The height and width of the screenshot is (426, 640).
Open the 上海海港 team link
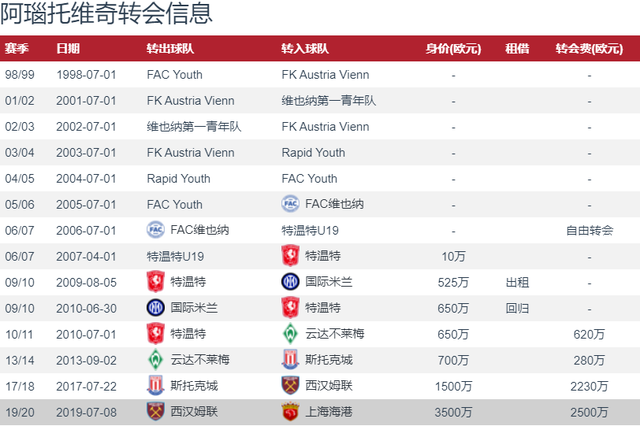click(x=329, y=412)
